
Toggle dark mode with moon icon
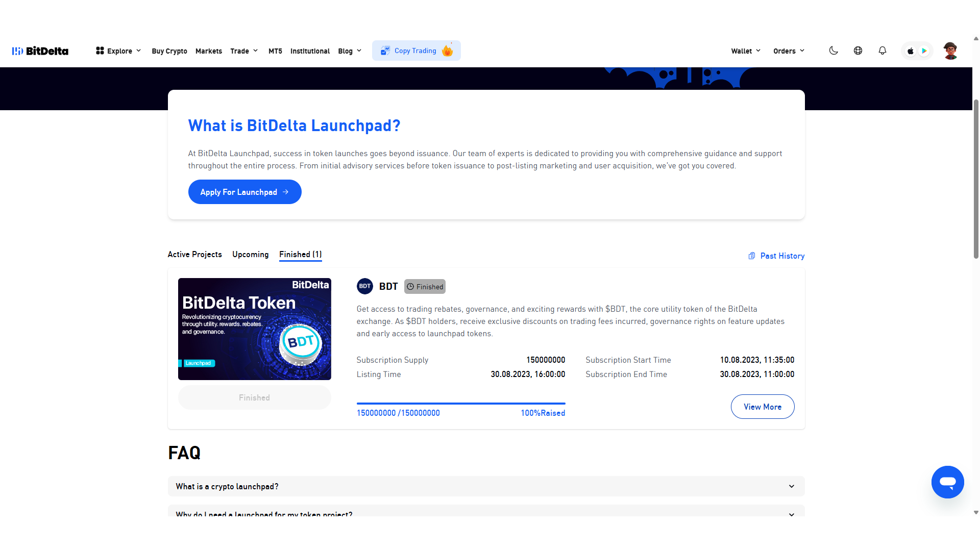(x=834, y=51)
